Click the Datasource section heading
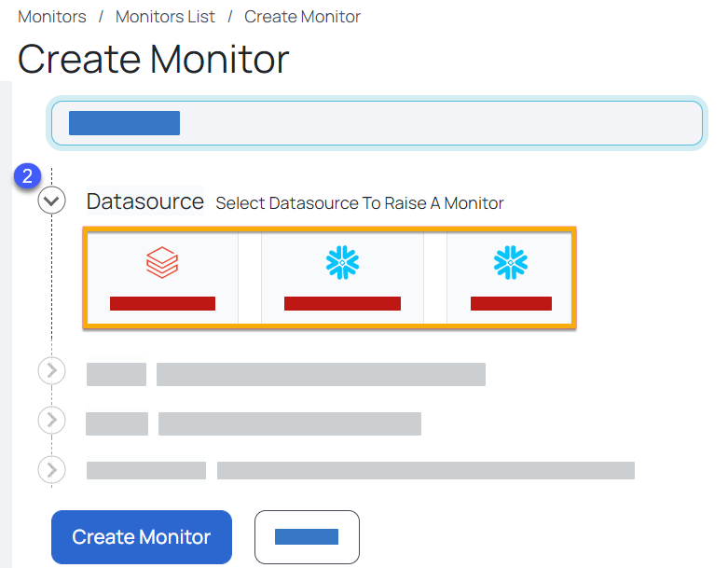728x568 pixels. pos(145,201)
